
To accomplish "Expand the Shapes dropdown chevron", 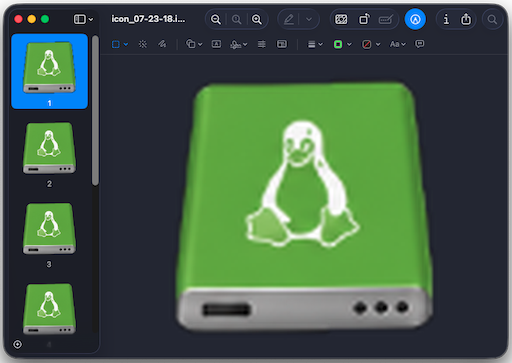I will coord(200,44).
